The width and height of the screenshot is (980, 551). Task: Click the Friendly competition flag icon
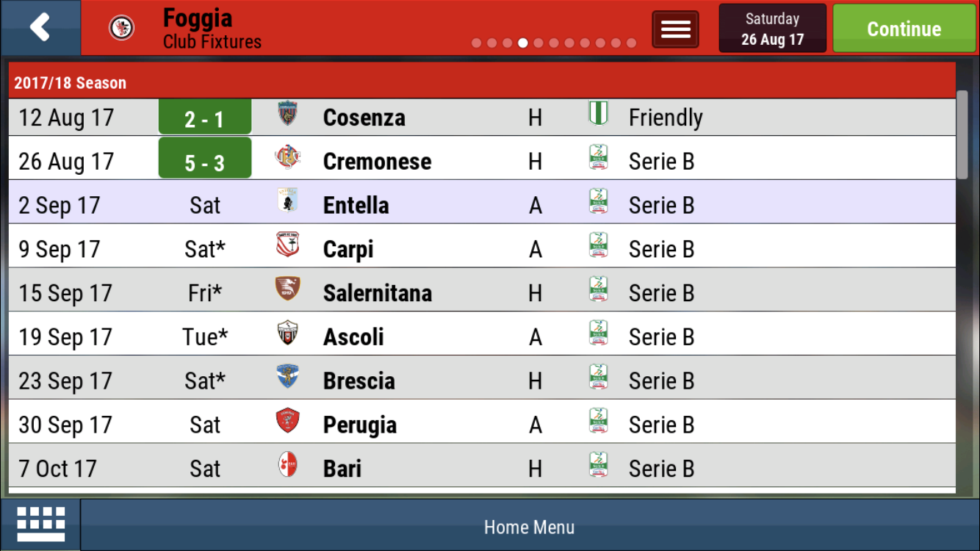point(599,114)
